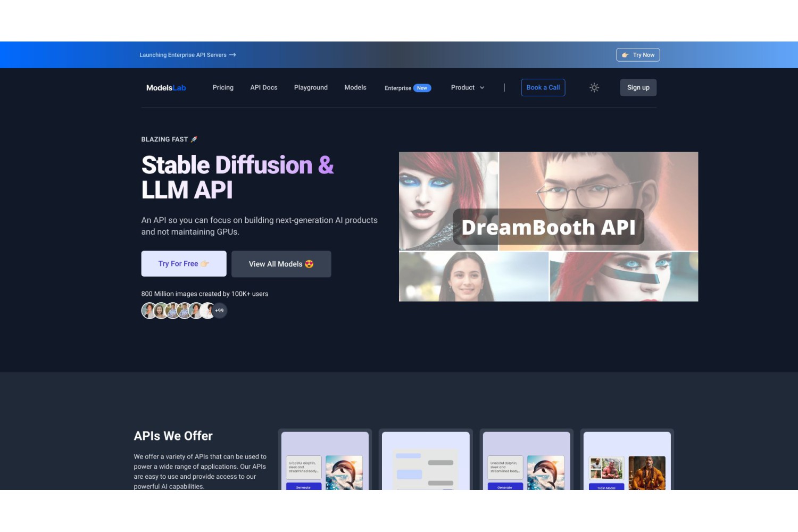Image resolution: width=798 pixels, height=532 pixels.
Task: Open the Models menu item
Action: (x=355, y=88)
